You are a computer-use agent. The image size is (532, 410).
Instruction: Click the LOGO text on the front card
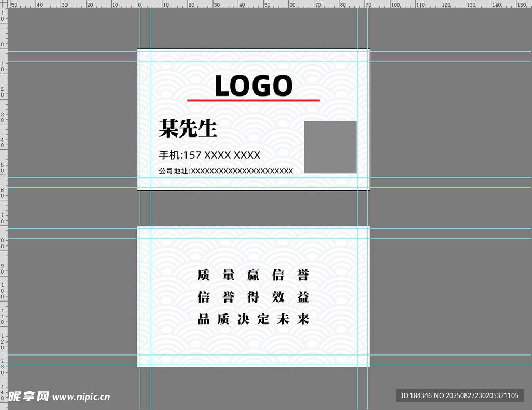click(254, 86)
